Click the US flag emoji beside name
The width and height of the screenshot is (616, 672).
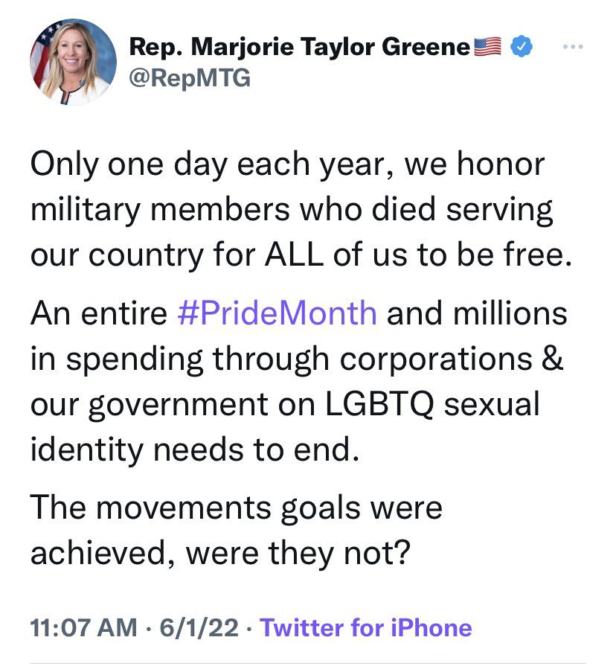point(487,47)
